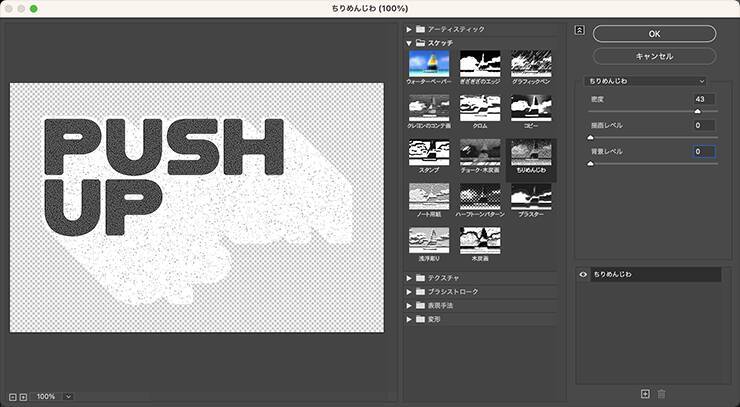Collapse the filter thumbnail panel toggle
740x407 pixels.
coord(579,30)
